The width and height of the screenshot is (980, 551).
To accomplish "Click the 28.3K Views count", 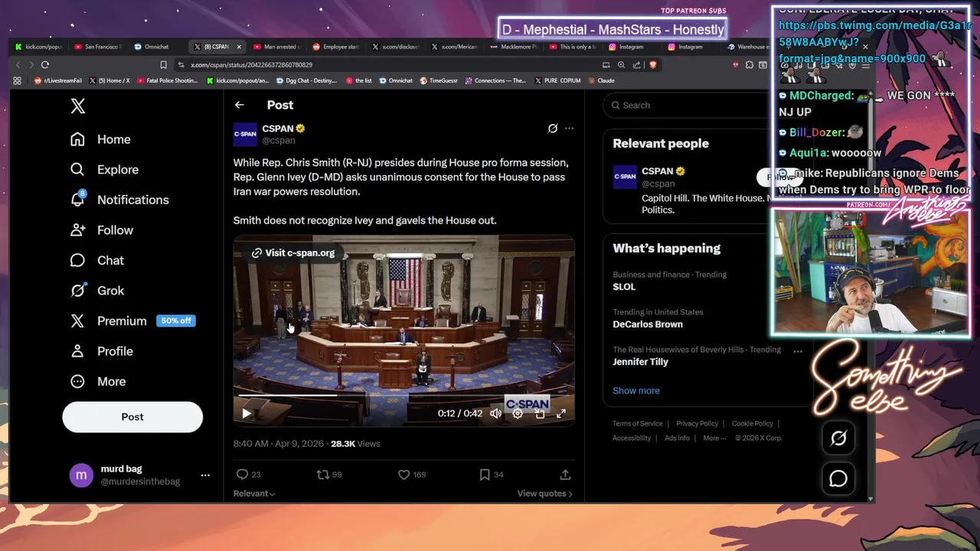I will (x=355, y=444).
